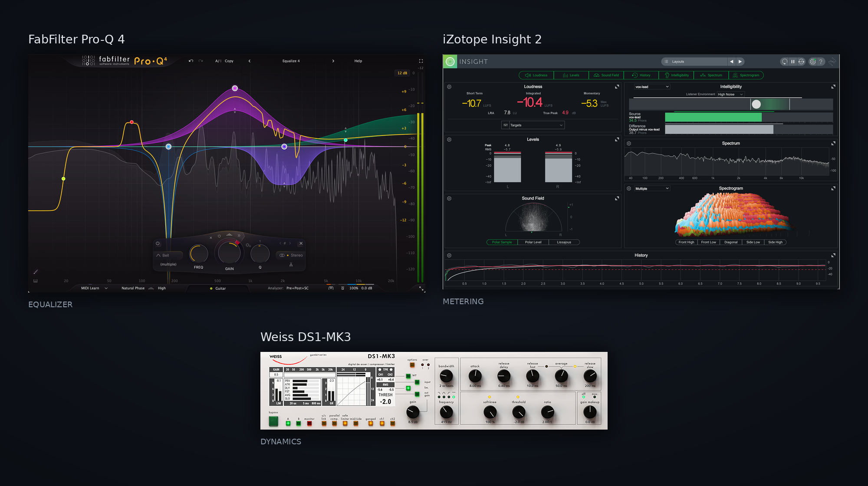Open the band's dynamic settings gear
Viewport: 868px width, 486px height.
coord(248,245)
